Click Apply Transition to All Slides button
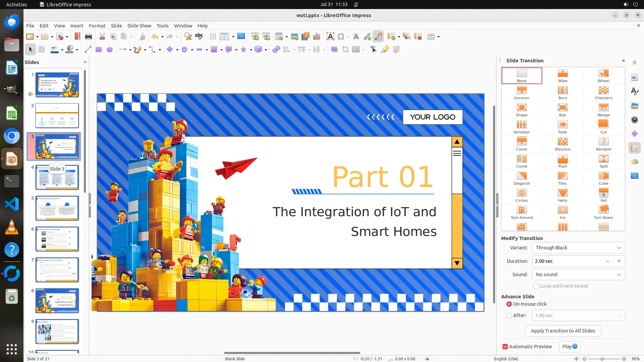 point(563,331)
